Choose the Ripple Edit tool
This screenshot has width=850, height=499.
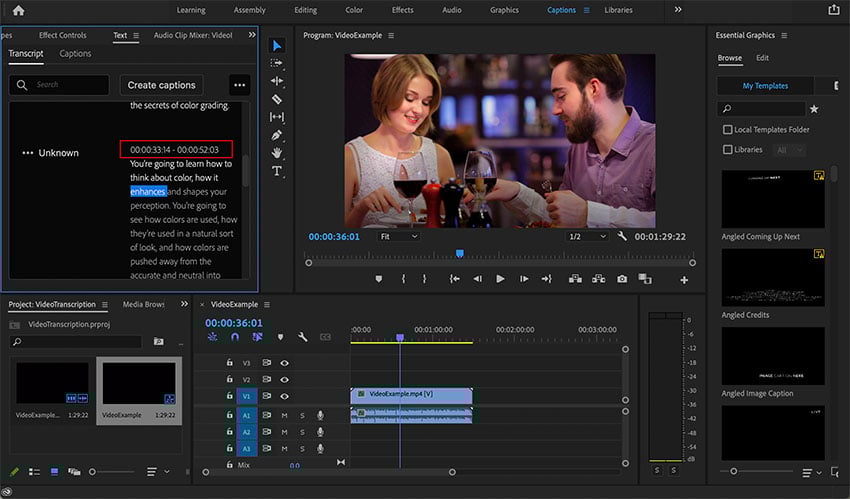(277, 81)
